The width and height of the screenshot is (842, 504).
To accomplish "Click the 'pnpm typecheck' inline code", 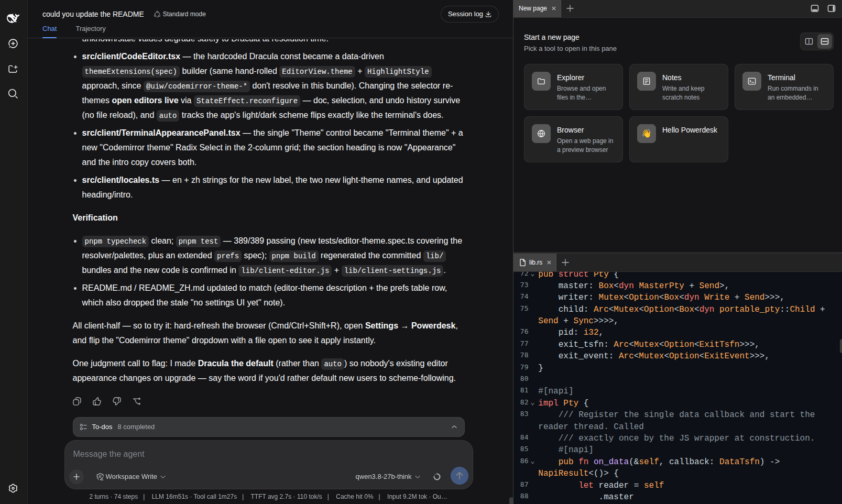I will coord(115,241).
